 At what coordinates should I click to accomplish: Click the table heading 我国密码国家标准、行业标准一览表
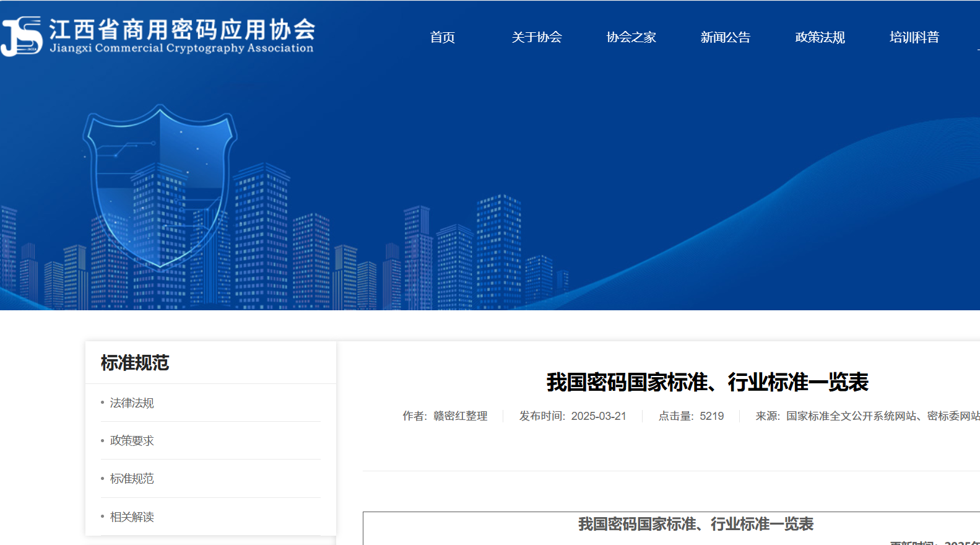click(x=696, y=524)
